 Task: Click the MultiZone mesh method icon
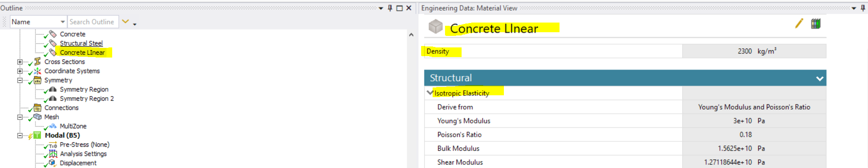click(x=53, y=126)
